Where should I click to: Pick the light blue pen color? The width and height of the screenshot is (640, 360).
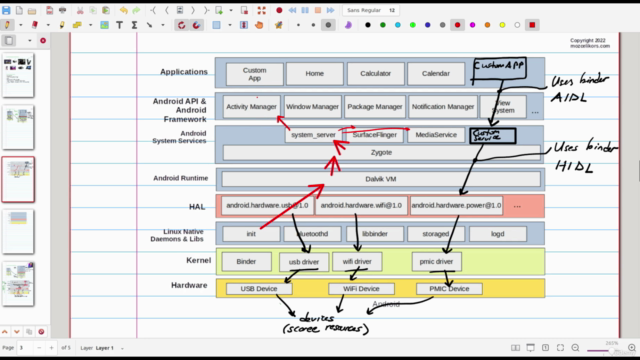point(398,25)
